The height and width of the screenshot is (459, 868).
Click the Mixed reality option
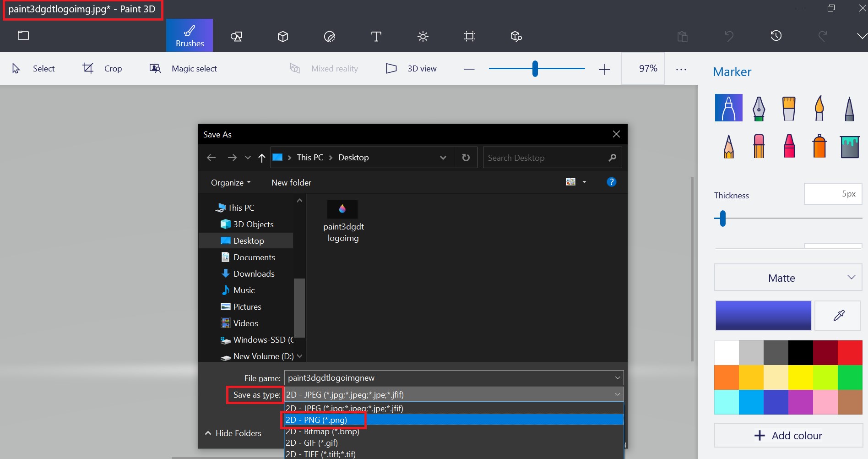pyautogui.click(x=324, y=68)
